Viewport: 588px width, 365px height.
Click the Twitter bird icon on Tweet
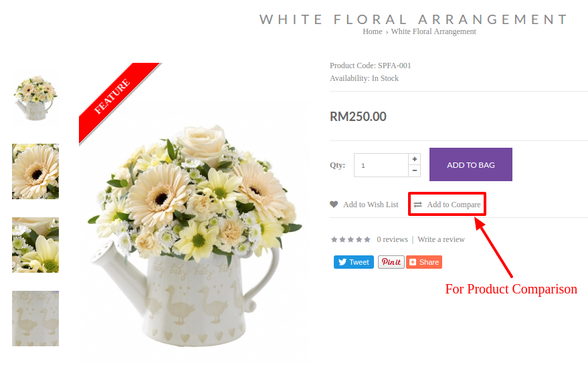(x=342, y=262)
